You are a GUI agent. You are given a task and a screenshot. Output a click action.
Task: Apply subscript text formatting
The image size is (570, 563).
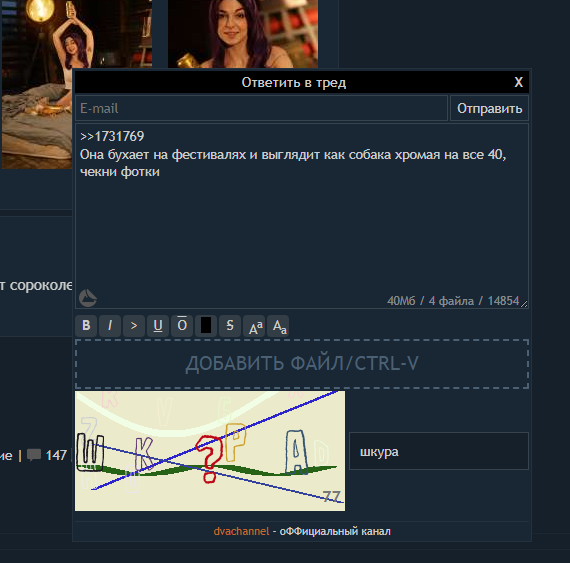(278, 326)
